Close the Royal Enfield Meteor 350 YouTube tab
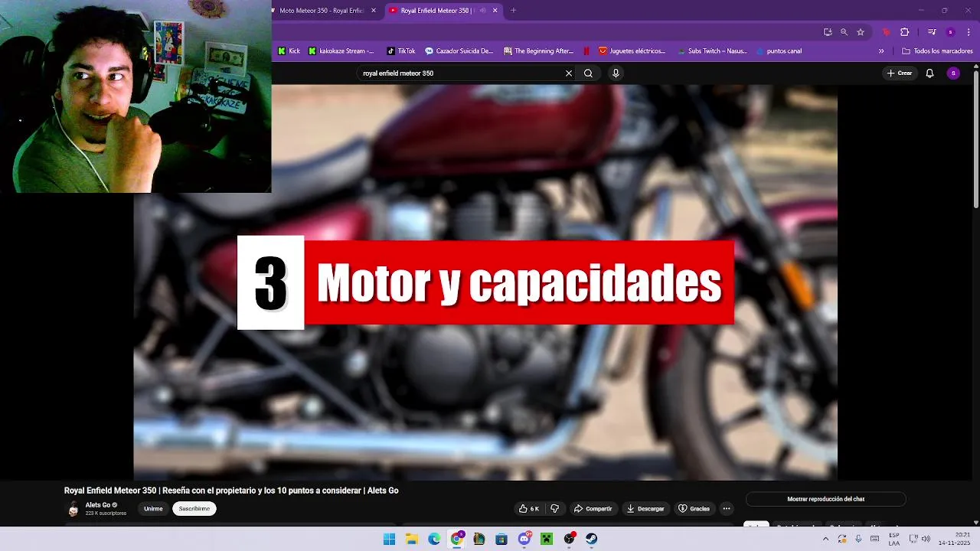 click(495, 11)
